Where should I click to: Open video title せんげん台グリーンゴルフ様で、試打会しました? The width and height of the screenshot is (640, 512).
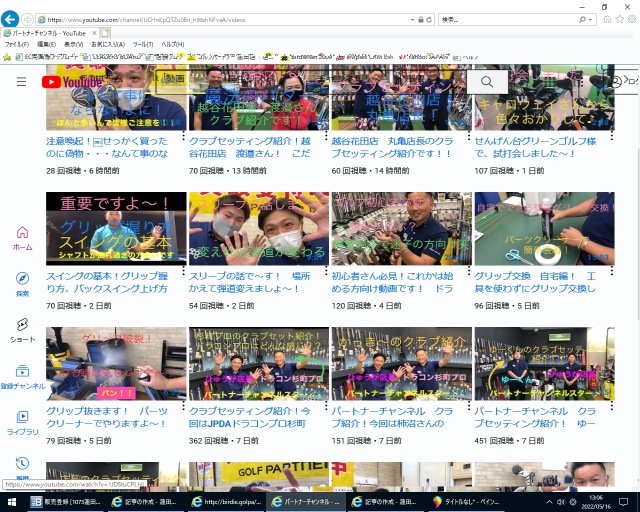(535, 147)
